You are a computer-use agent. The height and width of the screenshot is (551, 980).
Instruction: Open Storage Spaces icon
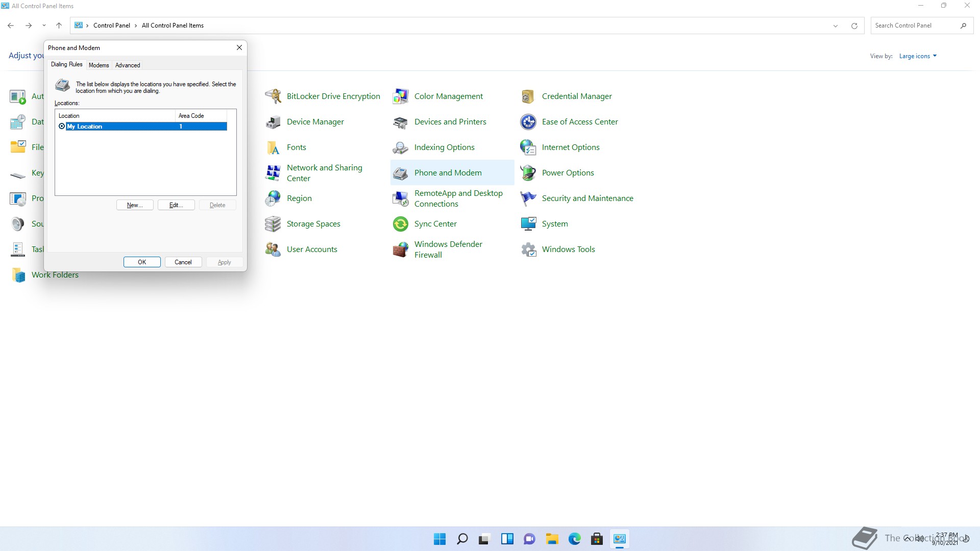click(273, 223)
